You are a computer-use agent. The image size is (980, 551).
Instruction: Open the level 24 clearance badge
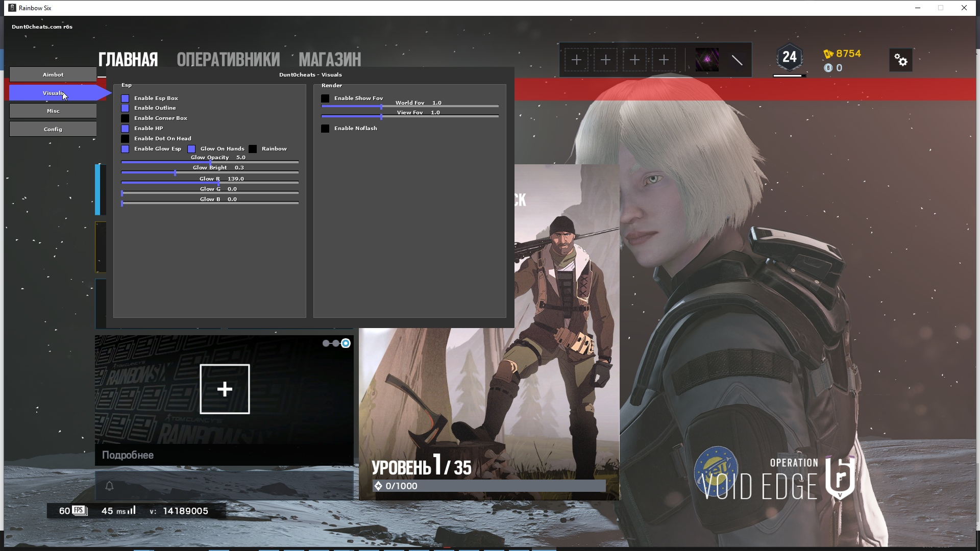pyautogui.click(x=790, y=58)
